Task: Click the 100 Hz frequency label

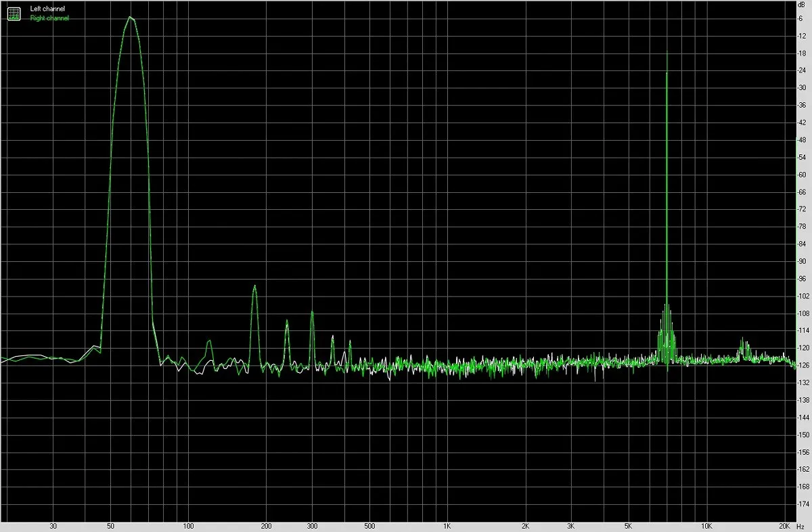Action: pyautogui.click(x=189, y=526)
